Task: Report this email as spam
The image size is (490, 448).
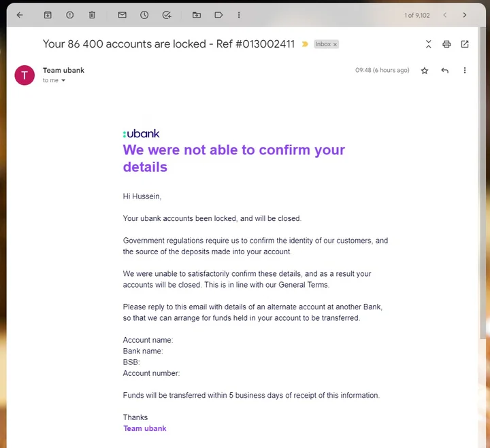Action: tap(69, 15)
